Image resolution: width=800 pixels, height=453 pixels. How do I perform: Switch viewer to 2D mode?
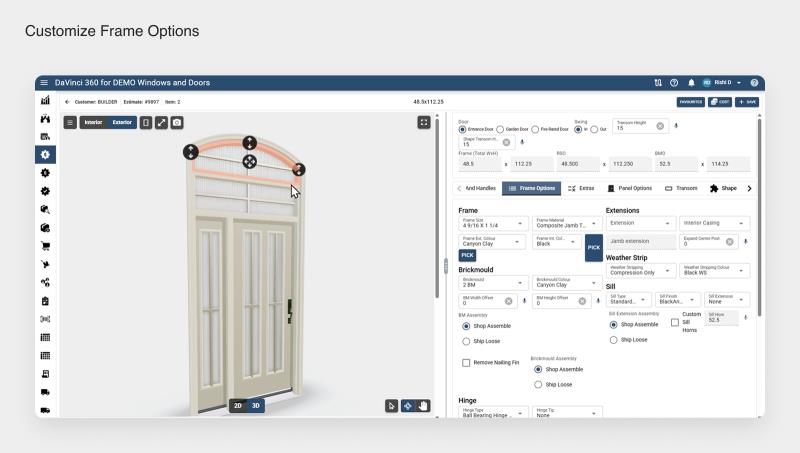[x=238, y=406]
